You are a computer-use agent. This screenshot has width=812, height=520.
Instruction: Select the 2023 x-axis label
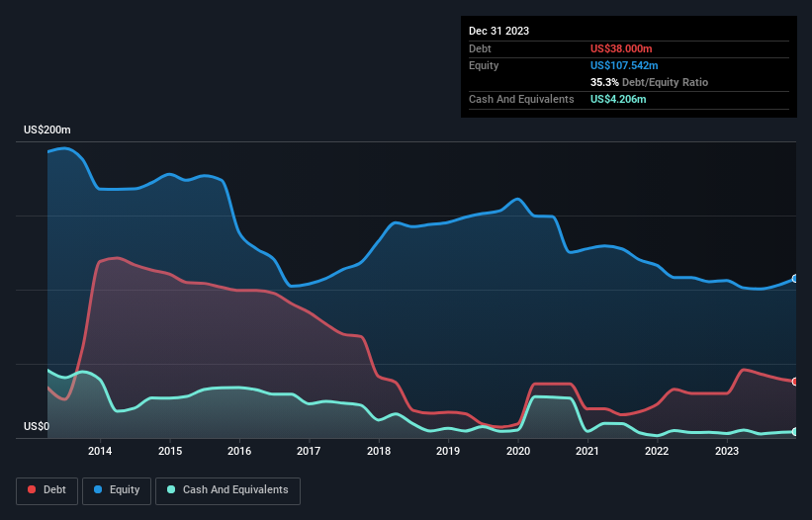727,451
